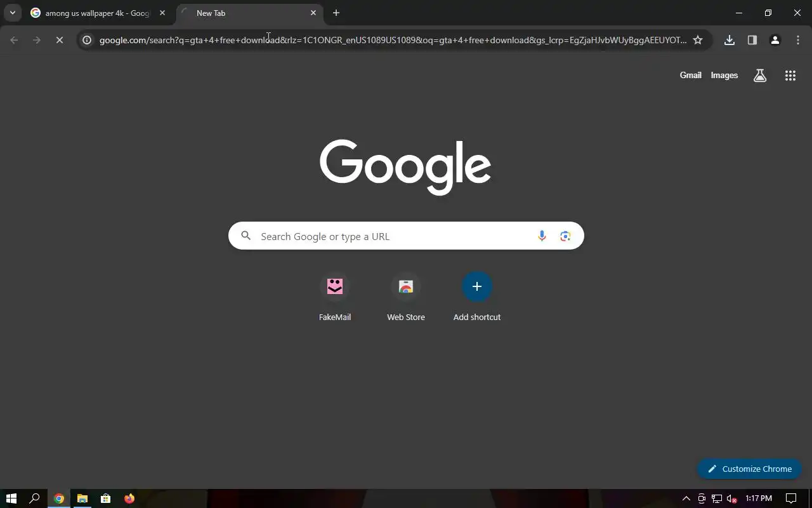Restore down the Chrome window
Image resolution: width=812 pixels, height=508 pixels.
point(768,13)
